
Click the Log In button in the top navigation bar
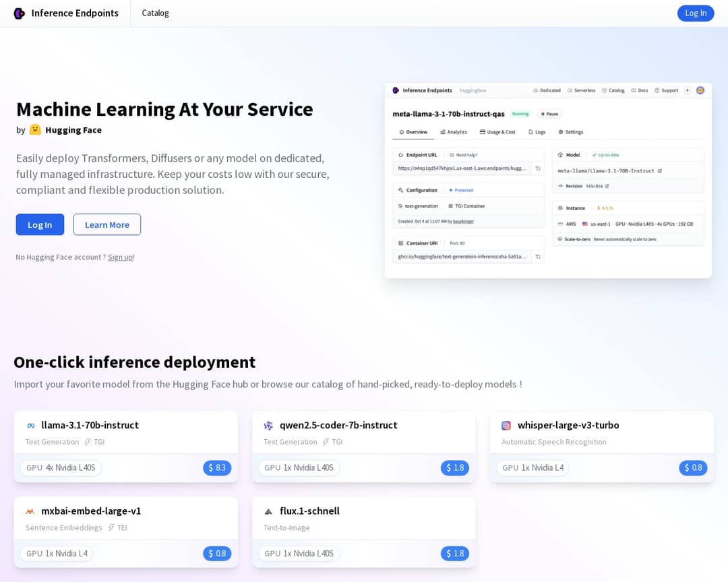[696, 13]
